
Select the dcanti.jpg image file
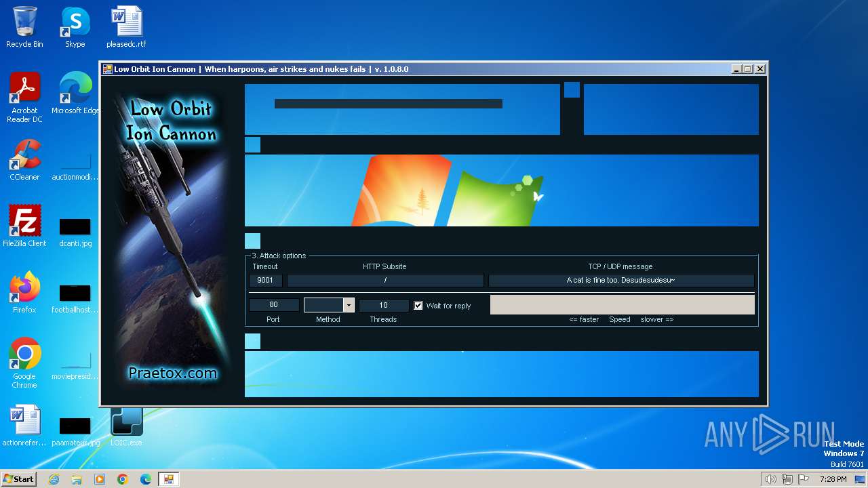click(x=75, y=232)
